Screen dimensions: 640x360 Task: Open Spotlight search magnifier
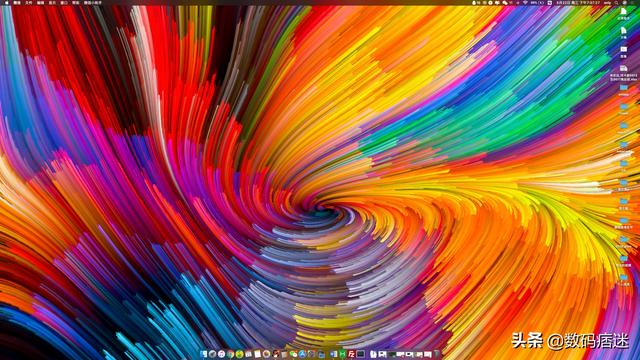(x=616, y=2)
